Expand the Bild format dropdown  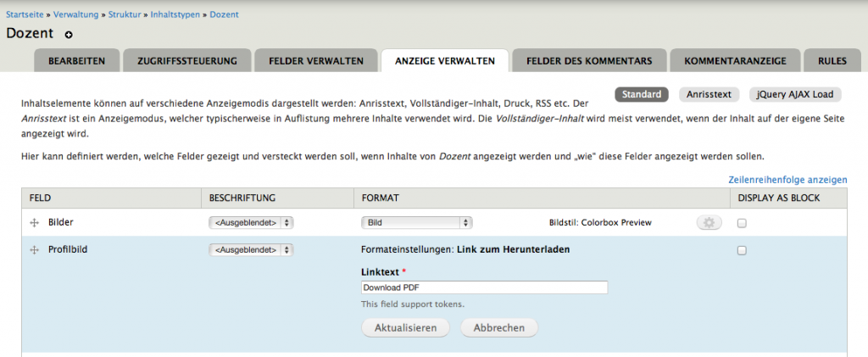(416, 223)
